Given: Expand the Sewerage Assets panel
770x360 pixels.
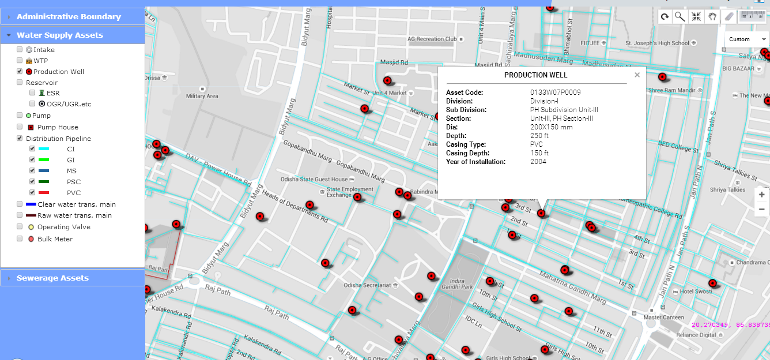Looking at the screenshot, I should 72,278.
